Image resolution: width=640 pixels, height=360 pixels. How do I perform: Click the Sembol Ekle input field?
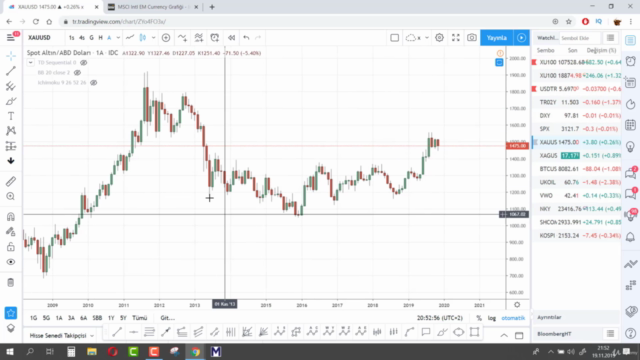pyautogui.click(x=579, y=38)
